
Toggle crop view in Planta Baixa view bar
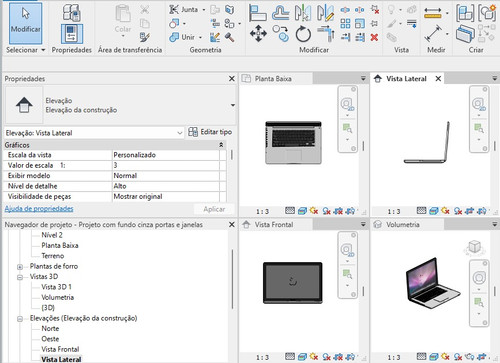338,211
